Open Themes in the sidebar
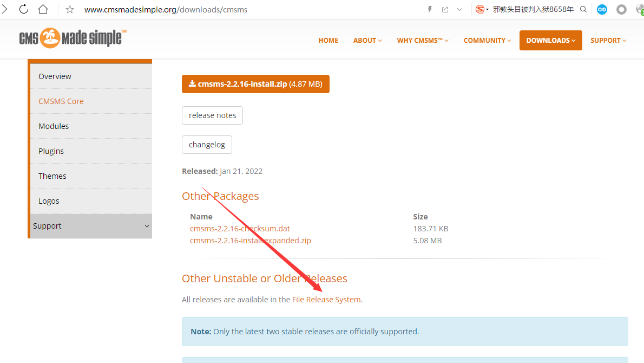The width and height of the screenshot is (644, 363). tap(91, 176)
